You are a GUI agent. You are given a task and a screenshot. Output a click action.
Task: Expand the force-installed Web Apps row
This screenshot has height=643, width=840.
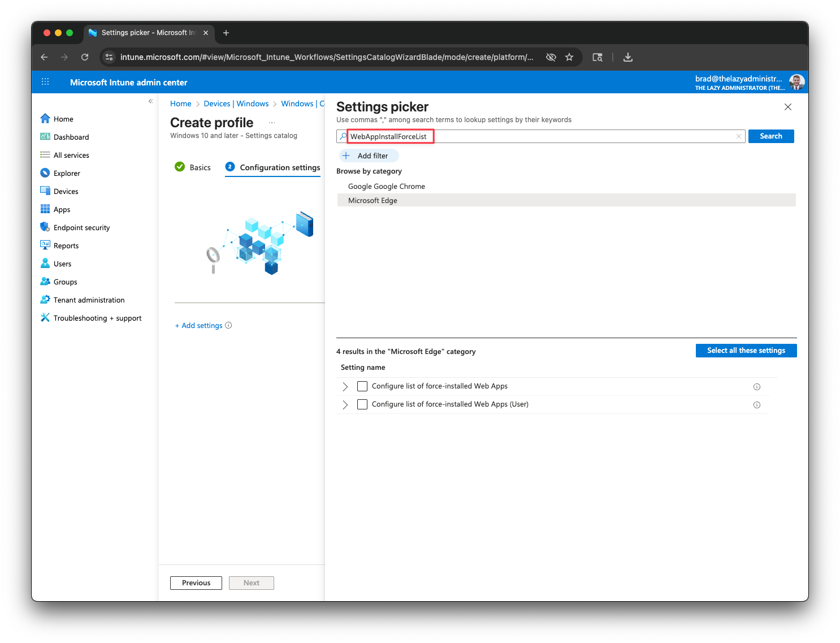click(345, 387)
